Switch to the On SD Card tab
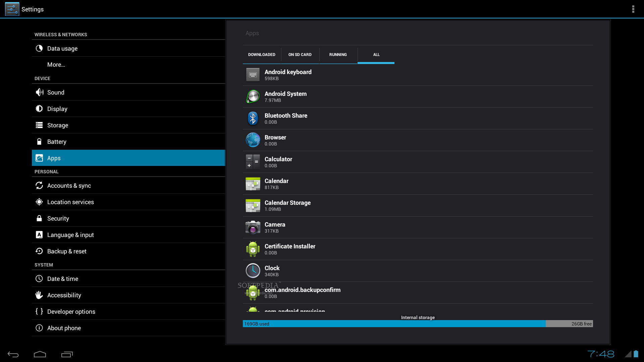This screenshot has height=362, width=644. tap(300, 55)
